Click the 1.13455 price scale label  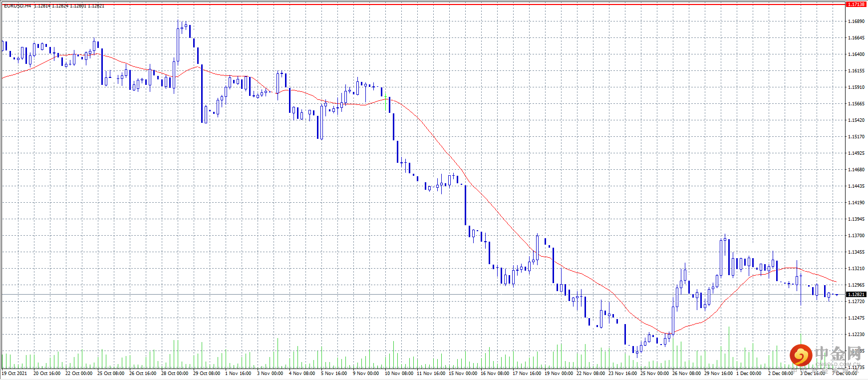(x=856, y=252)
